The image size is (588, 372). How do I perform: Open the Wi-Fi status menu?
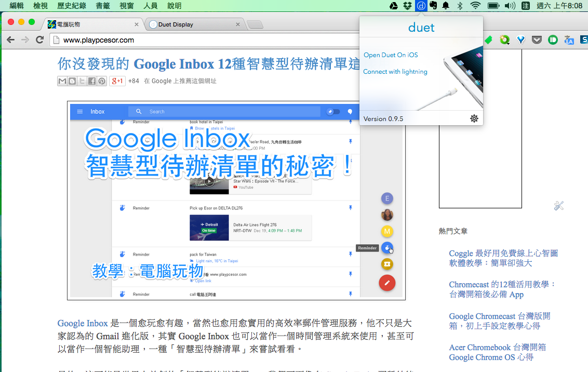tap(475, 6)
